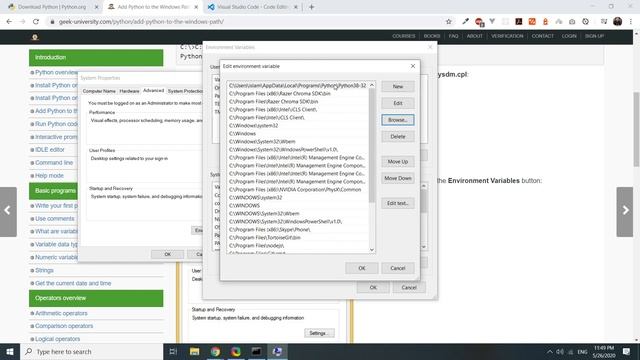This screenshot has height=360, width=640.
Task: Open the Windows Start menu
Action: (x=10, y=351)
